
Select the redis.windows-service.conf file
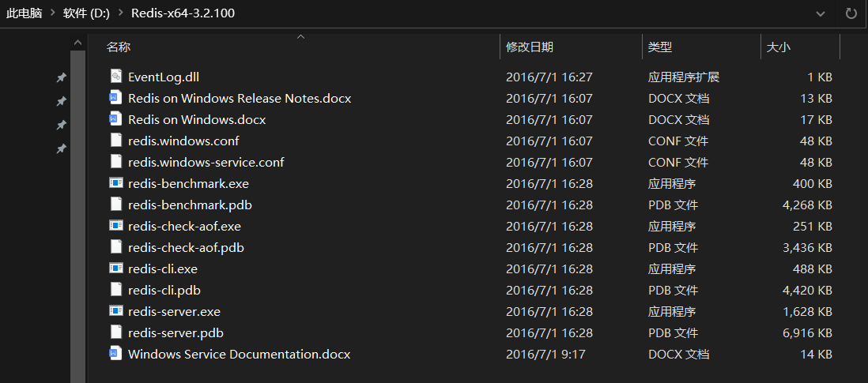point(206,162)
